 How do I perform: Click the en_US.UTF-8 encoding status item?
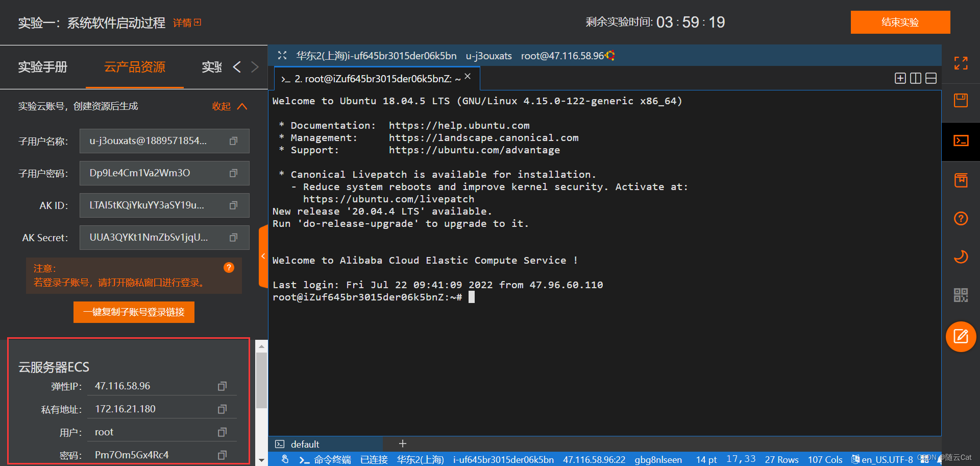[887, 460]
